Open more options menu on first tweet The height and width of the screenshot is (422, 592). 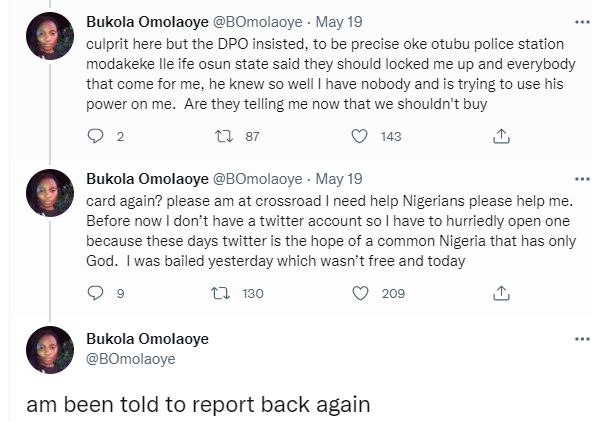(x=582, y=22)
